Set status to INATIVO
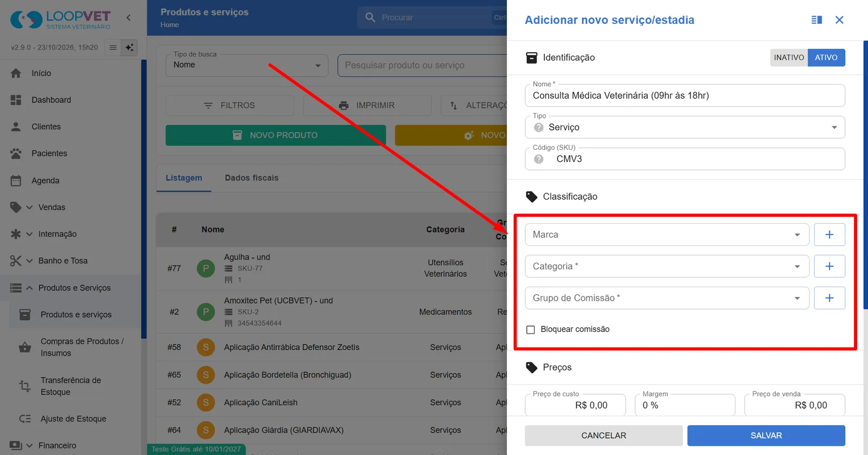This screenshot has height=455, width=868. (x=789, y=58)
